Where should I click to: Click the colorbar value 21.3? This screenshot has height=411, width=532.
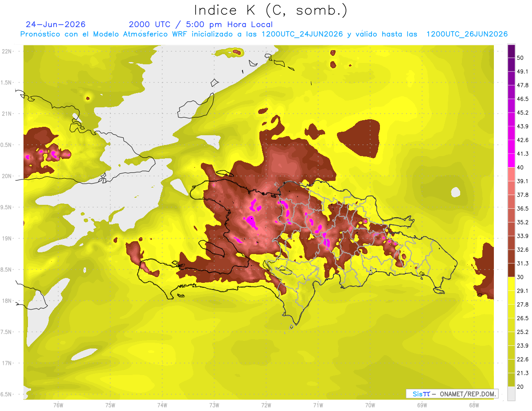pyautogui.click(x=523, y=373)
